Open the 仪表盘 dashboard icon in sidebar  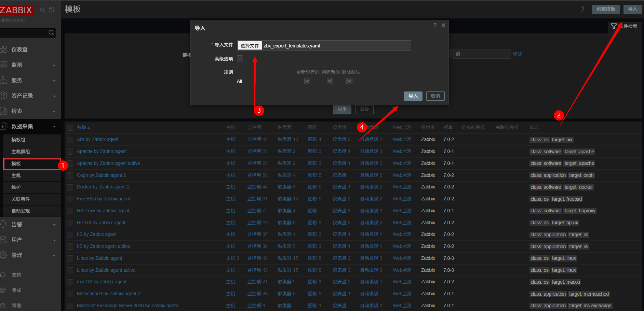point(3,50)
